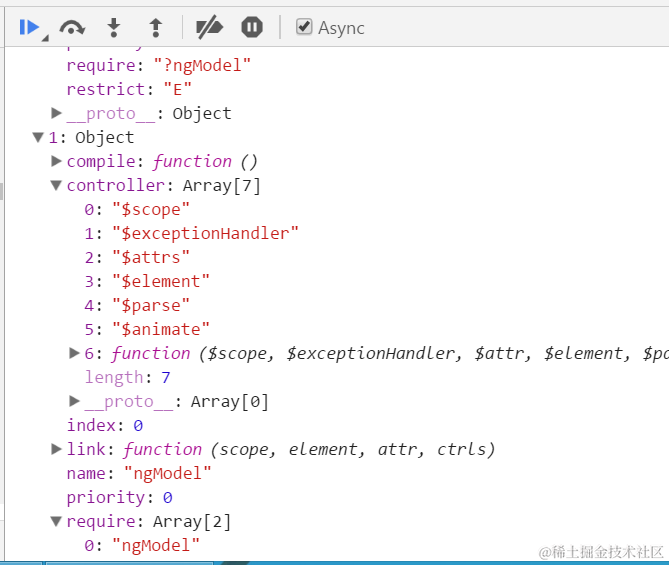Click the "$attrs" array value

tap(151, 257)
